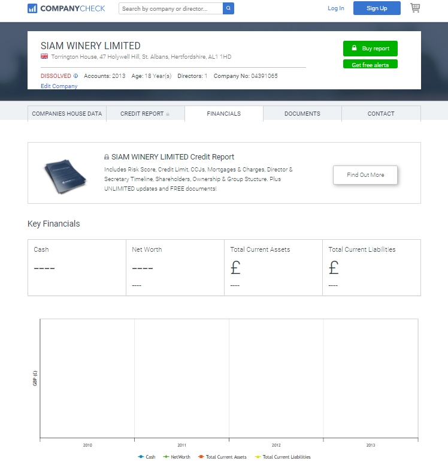Click the Total Current Liabilities card
This screenshot has width=448, height=476.
coord(371,268)
